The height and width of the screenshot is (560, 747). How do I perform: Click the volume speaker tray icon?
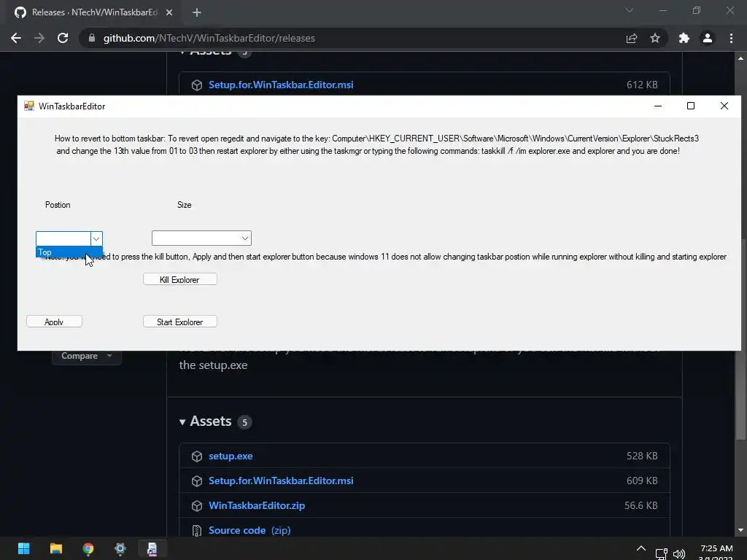679,554
